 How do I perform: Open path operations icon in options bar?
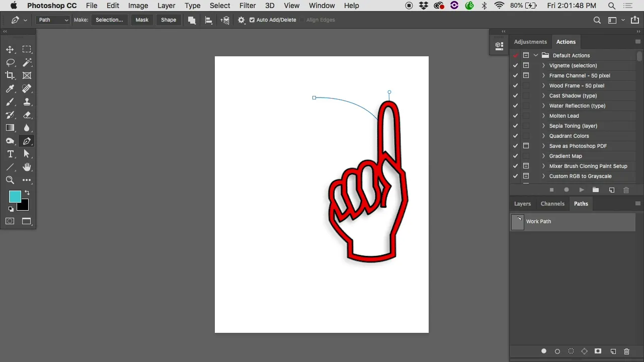tap(192, 20)
